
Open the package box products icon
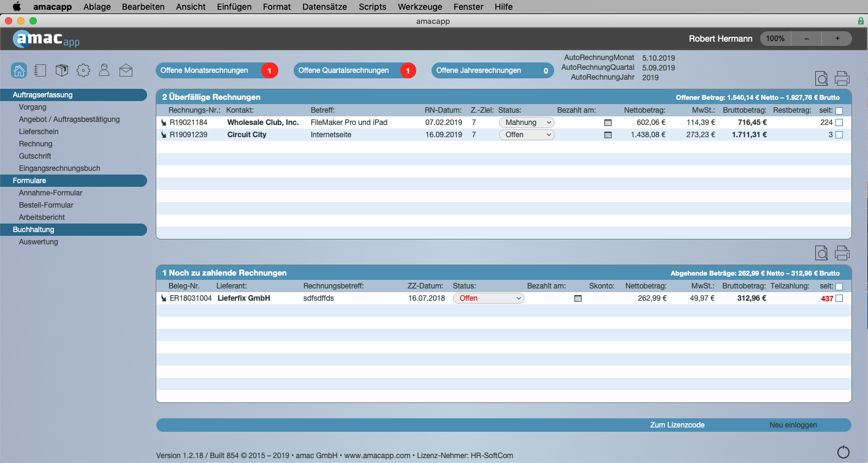pyautogui.click(x=61, y=70)
